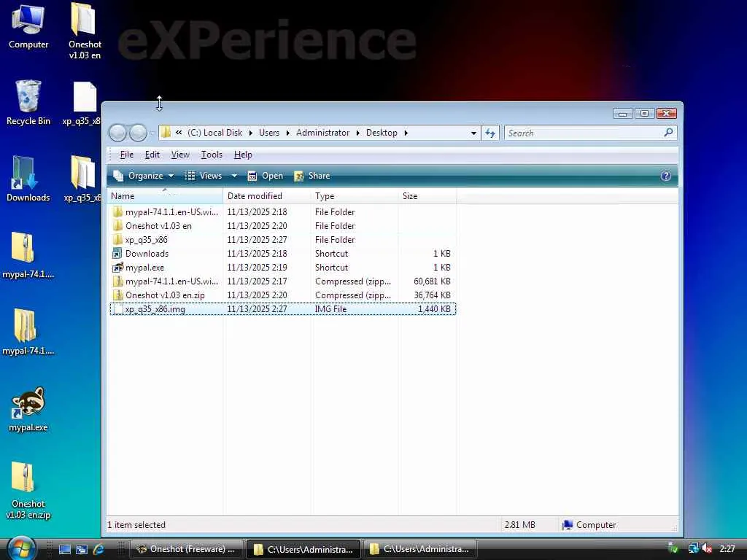Viewport: 747px width, 560px height.
Task: Select the Downloads shortcut row in list
Action: click(282, 253)
